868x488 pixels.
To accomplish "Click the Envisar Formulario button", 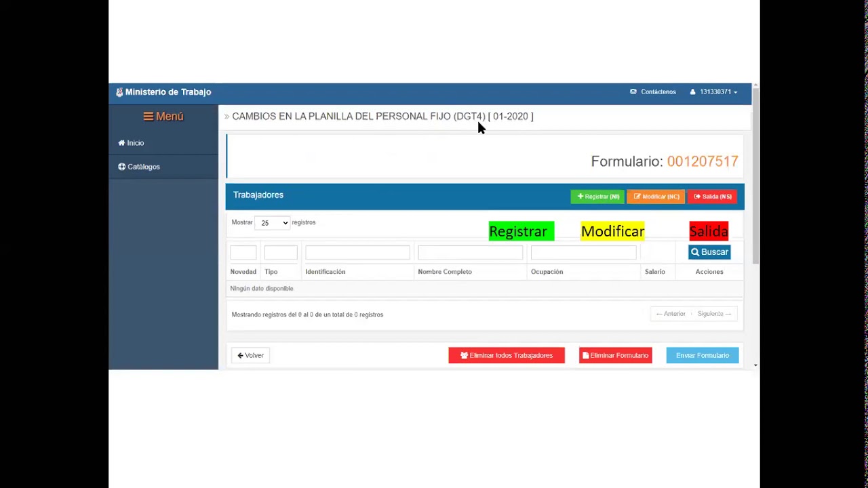I will click(x=703, y=355).
